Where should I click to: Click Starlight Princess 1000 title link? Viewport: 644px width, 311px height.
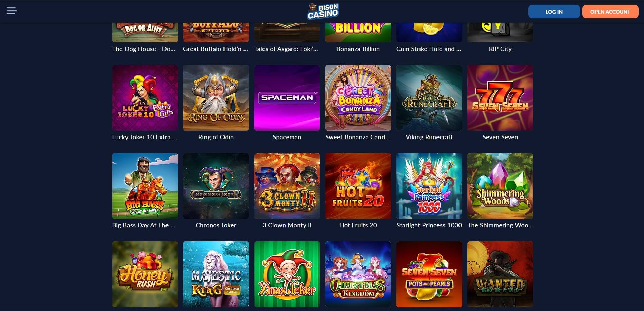429,225
